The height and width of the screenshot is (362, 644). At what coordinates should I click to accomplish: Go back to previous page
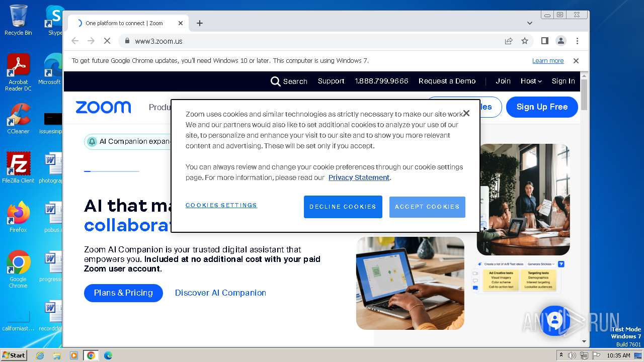click(x=75, y=41)
